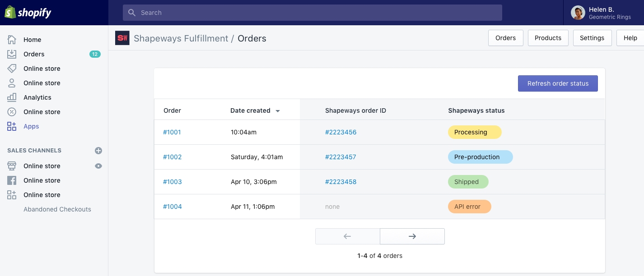The height and width of the screenshot is (276, 644).
Task: Open order #1003 link
Action: pyautogui.click(x=172, y=182)
